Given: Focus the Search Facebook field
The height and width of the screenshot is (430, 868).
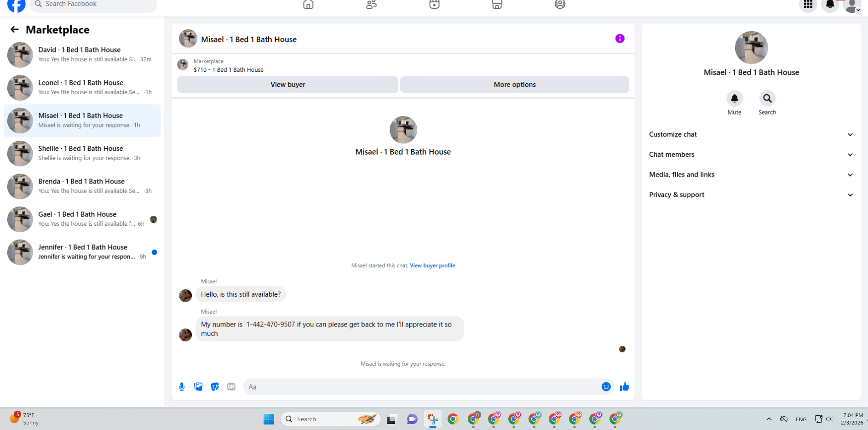Looking at the screenshot, I should 93,5.
